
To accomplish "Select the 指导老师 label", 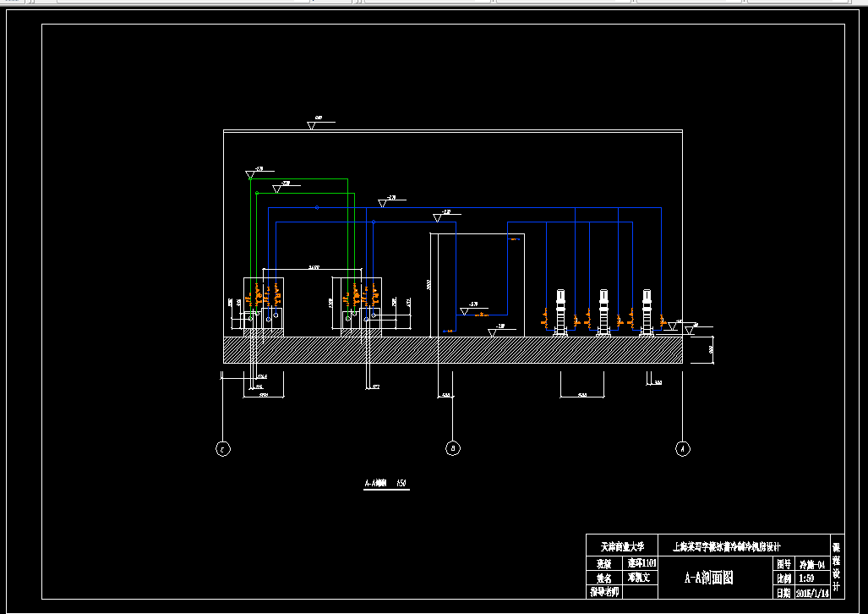I will tap(605, 591).
